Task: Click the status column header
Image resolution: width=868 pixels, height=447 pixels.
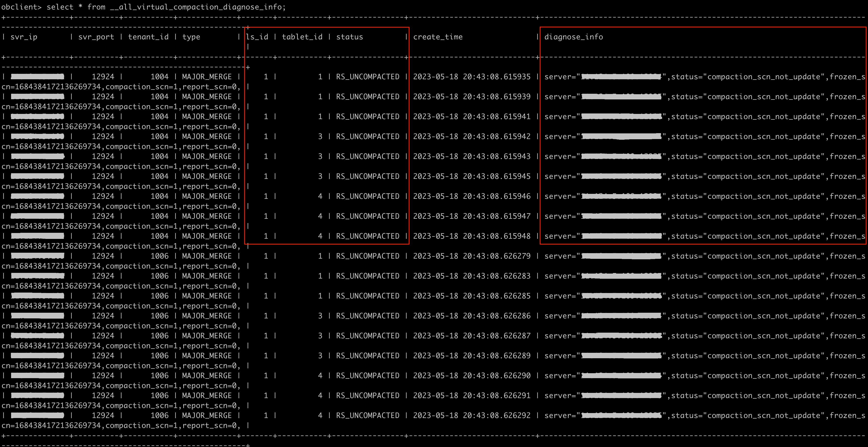Action: [349, 37]
